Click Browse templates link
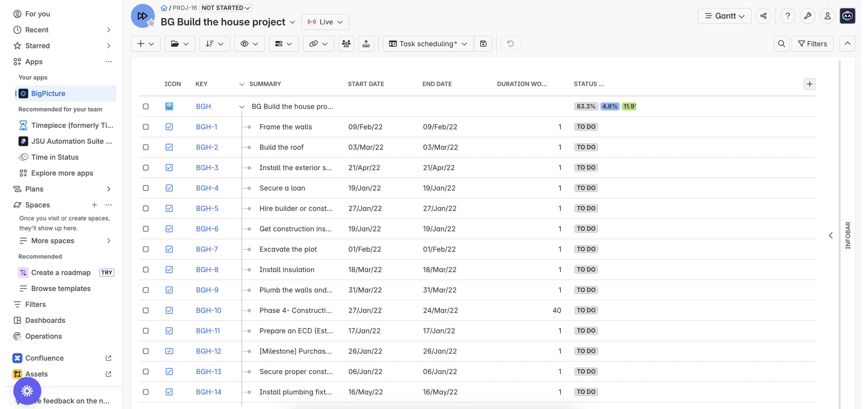Image resolution: width=868 pixels, height=409 pixels. tap(61, 288)
